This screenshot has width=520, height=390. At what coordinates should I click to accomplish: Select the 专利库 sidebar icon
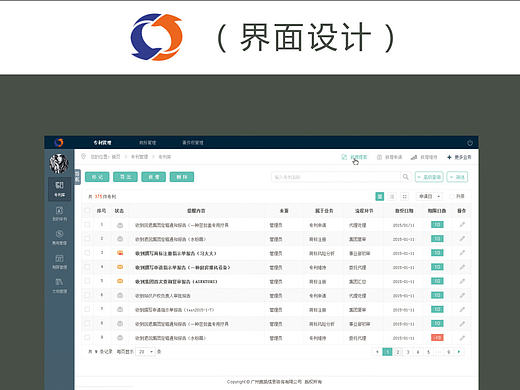(x=59, y=189)
